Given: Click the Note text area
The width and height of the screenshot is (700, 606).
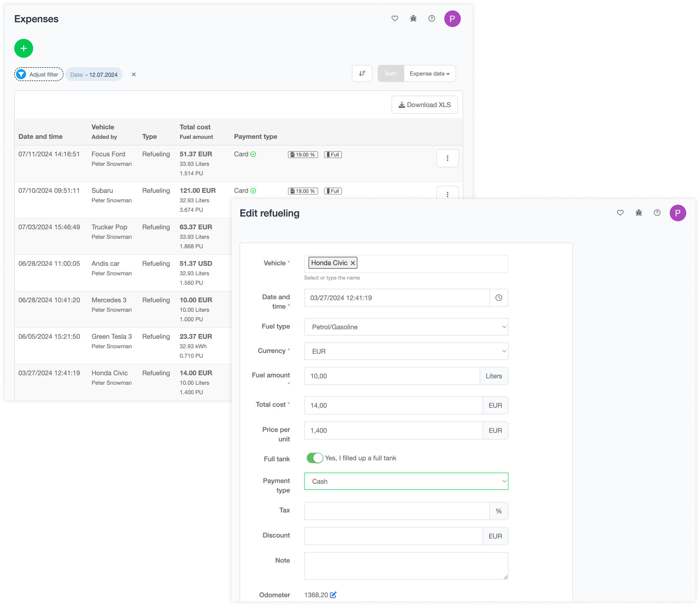Looking at the screenshot, I should pos(406,566).
